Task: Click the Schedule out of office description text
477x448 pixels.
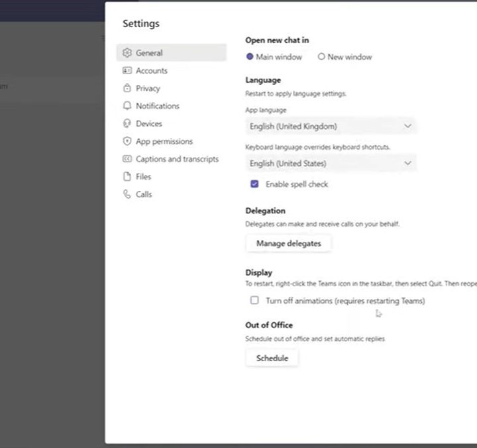Action: pyautogui.click(x=315, y=339)
